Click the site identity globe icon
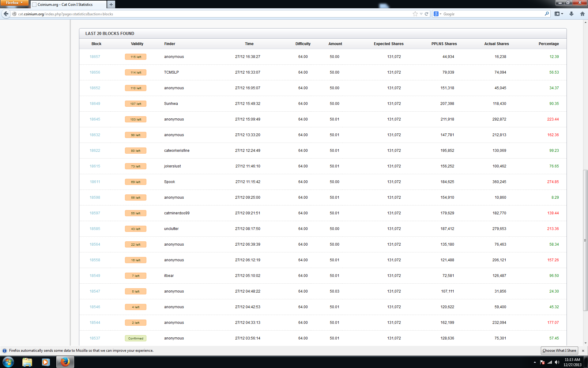This screenshot has width=588, height=368. click(14, 14)
